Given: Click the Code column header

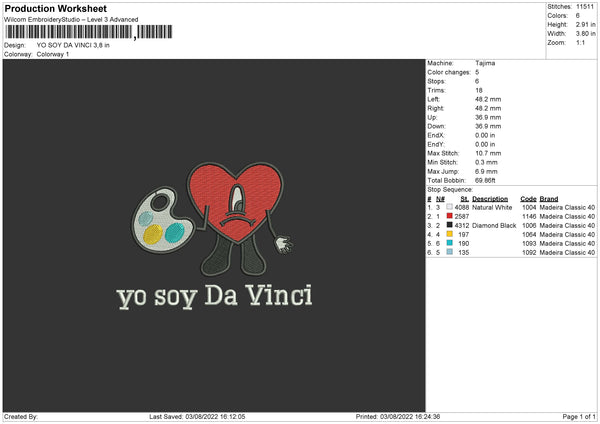Looking at the screenshot, I should (528, 199).
